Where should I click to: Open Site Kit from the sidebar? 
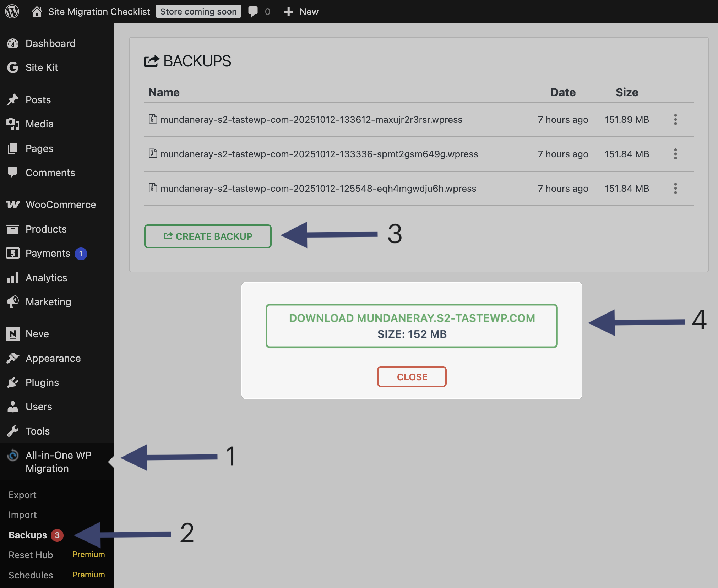(x=42, y=68)
